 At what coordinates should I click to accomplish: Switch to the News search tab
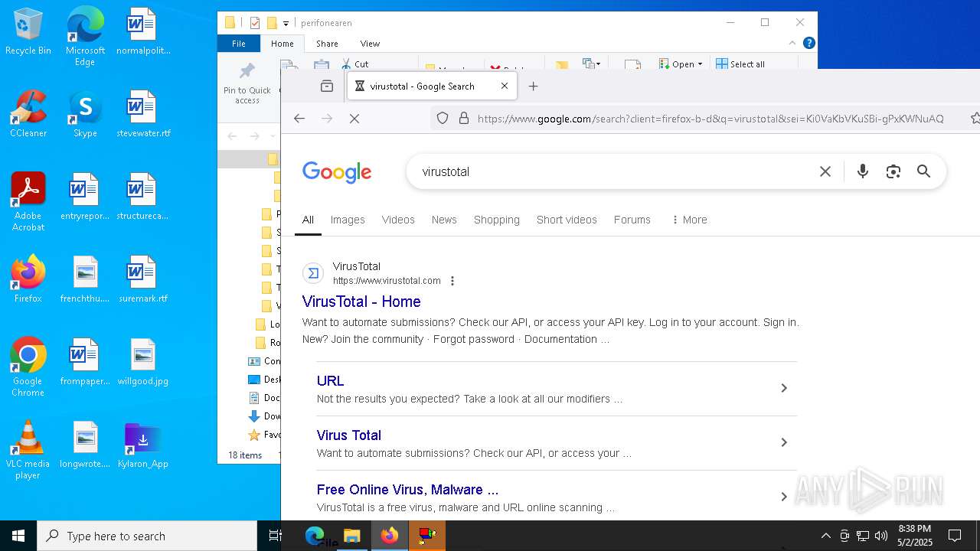point(444,220)
